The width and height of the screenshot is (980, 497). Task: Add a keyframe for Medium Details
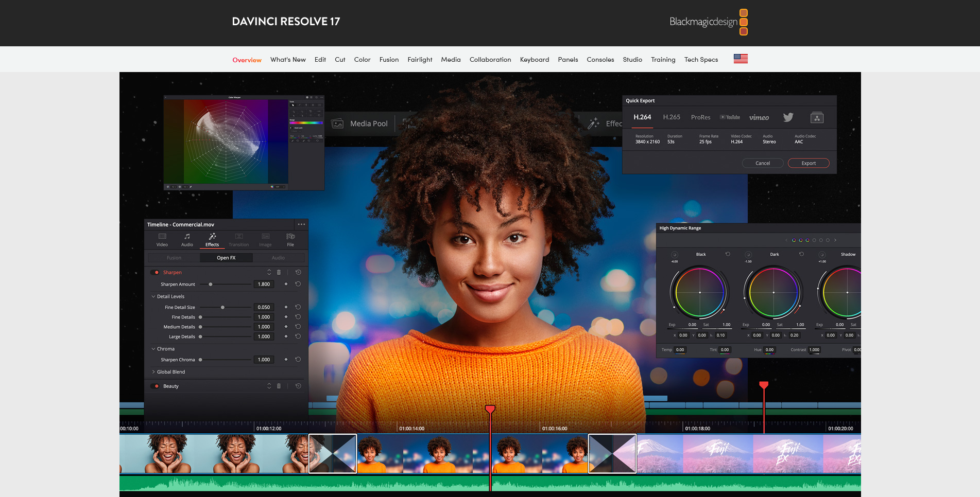286,327
